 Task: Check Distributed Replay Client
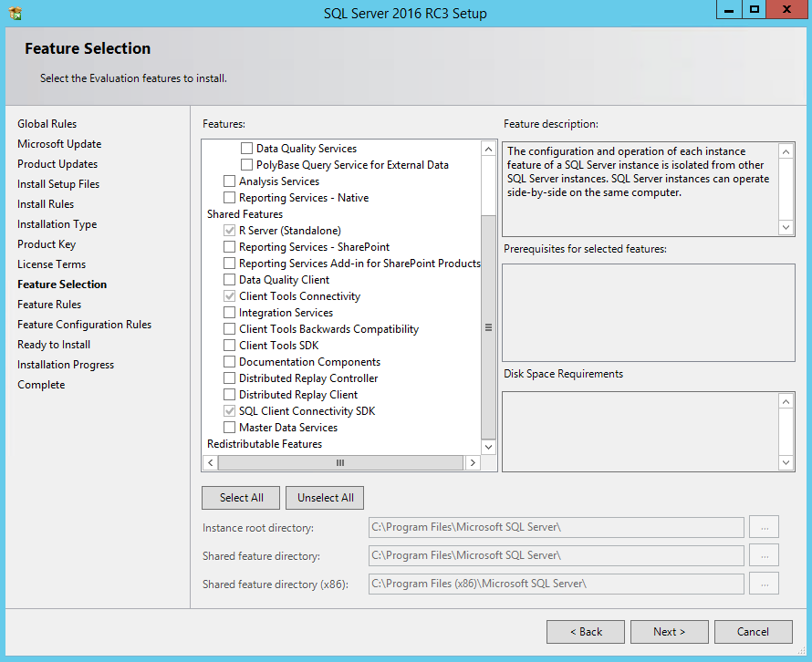[x=229, y=395]
